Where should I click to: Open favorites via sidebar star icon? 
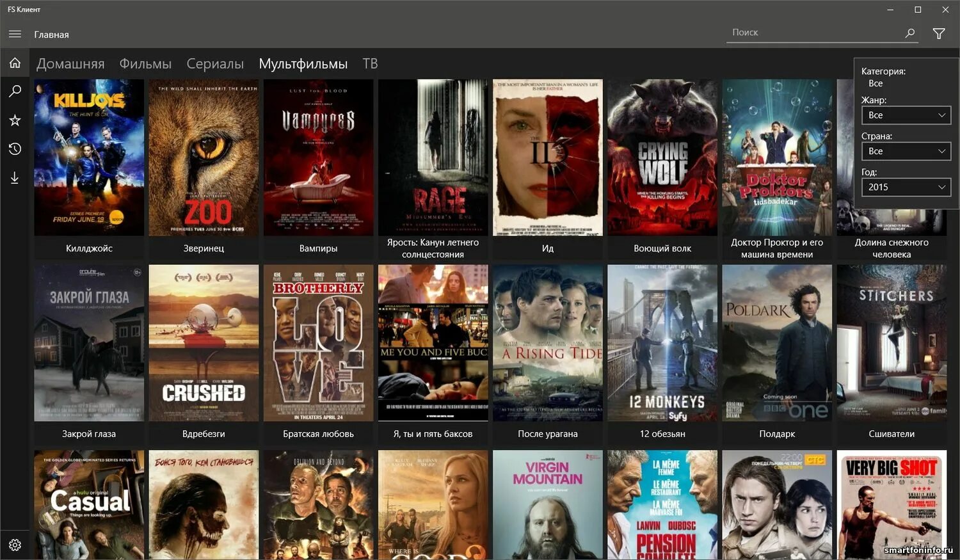pyautogui.click(x=15, y=120)
